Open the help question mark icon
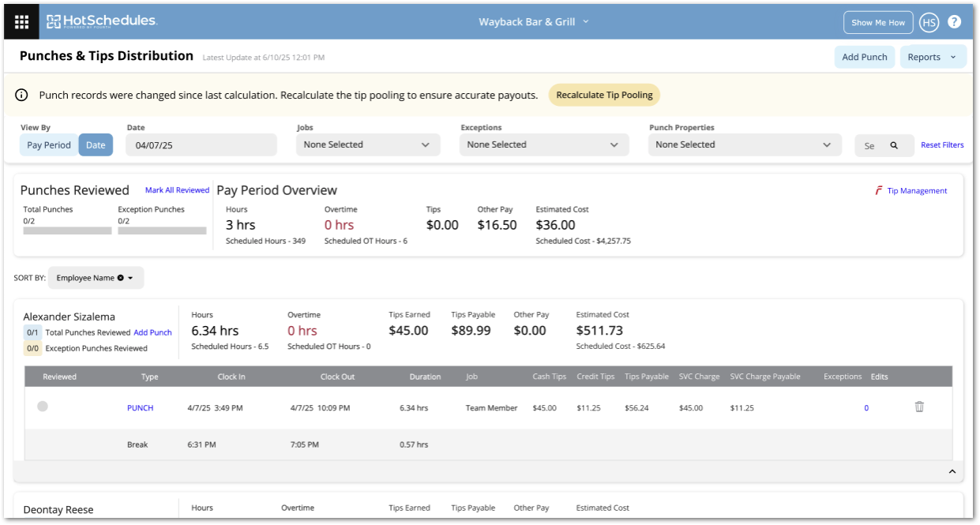This screenshot has height=525, width=980. [954, 22]
